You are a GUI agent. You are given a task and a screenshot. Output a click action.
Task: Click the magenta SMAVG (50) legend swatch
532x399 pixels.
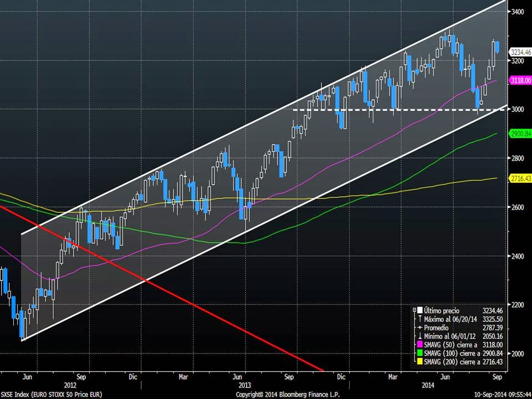coord(420,345)
